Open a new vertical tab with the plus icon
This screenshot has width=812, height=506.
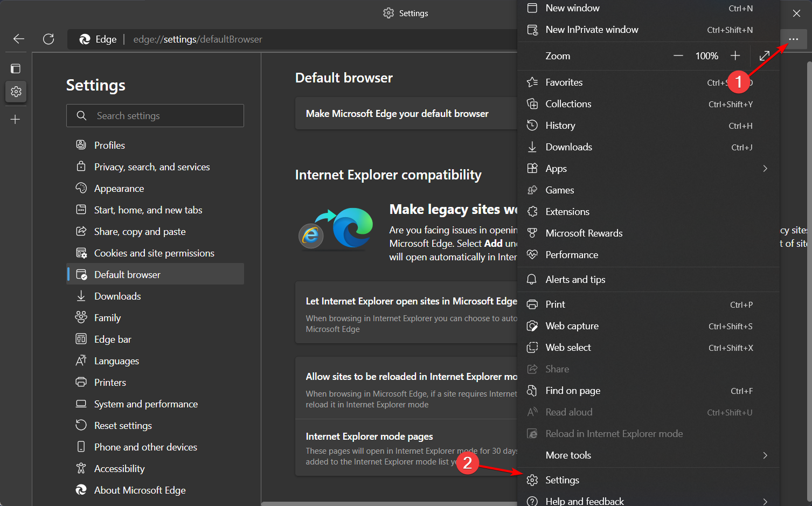click(16, 119)
